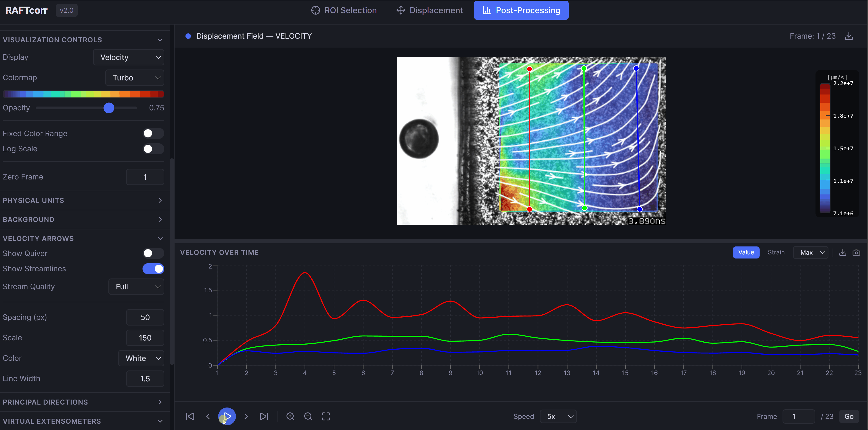Jump to the first frame icon
This screenshot has height=430, width=868.
(190, 416)
